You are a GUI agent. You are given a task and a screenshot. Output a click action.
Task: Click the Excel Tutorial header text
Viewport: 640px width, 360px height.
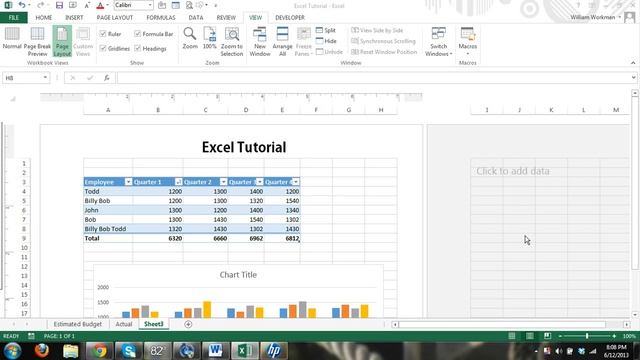pyautogui.click(x=244, y=147)
